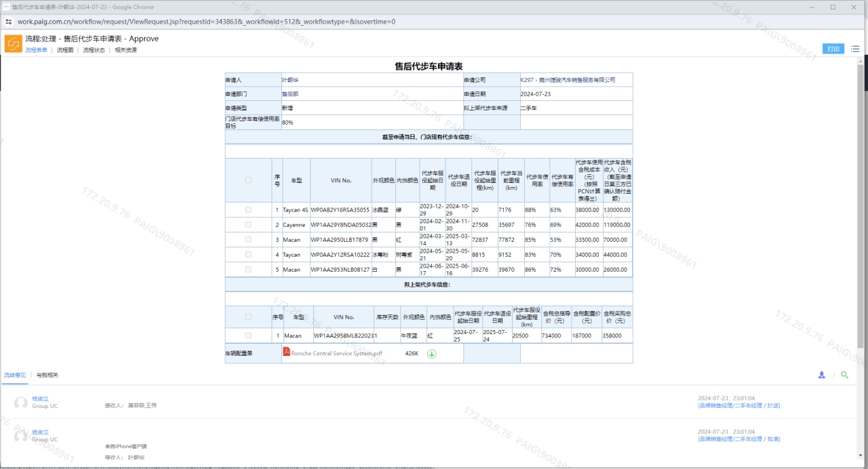
Task: Select checkbox for Taycan WP0AA2Y12RSA10222 row
Action: 248,255
